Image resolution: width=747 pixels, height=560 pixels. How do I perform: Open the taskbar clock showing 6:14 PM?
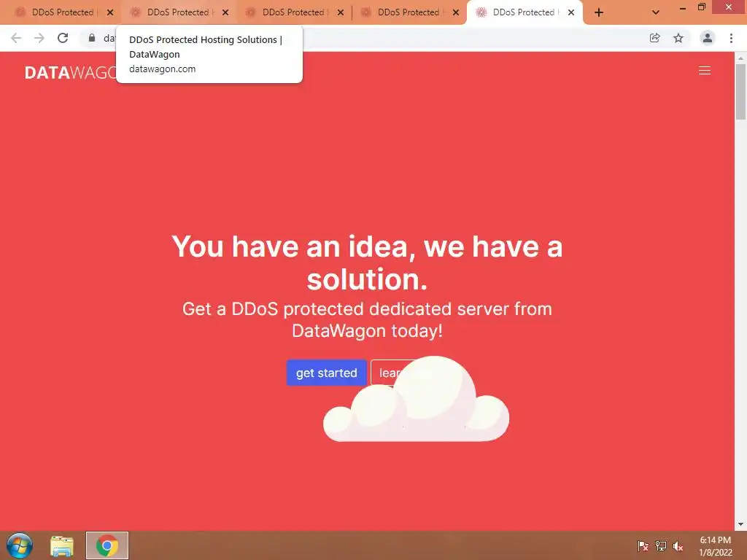coord(715,546)
